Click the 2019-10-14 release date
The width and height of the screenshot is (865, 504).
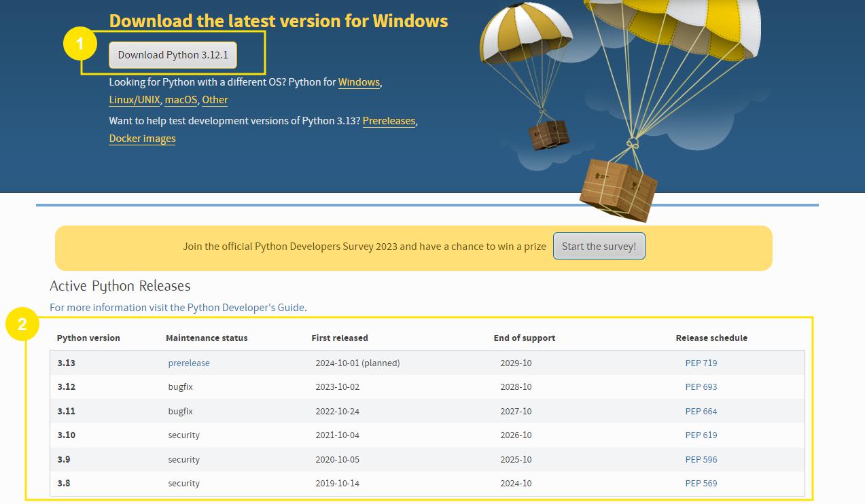tap(338, 484)
